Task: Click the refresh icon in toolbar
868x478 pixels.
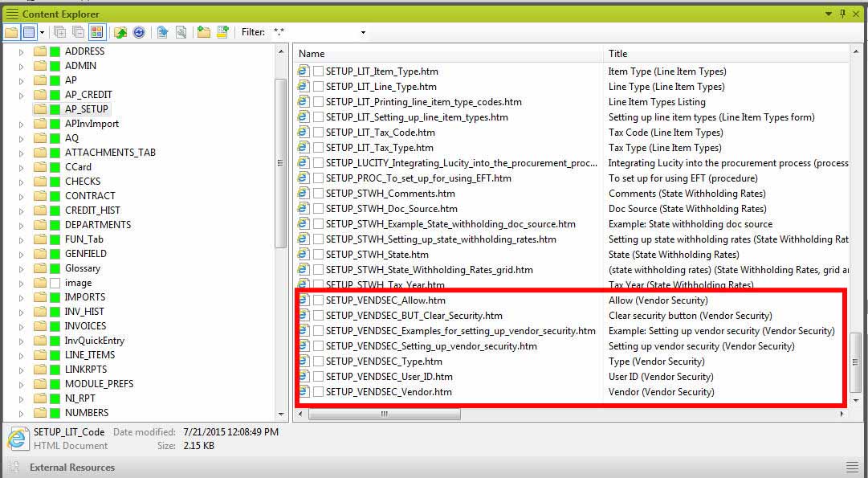Action: [x=139, y=32]
